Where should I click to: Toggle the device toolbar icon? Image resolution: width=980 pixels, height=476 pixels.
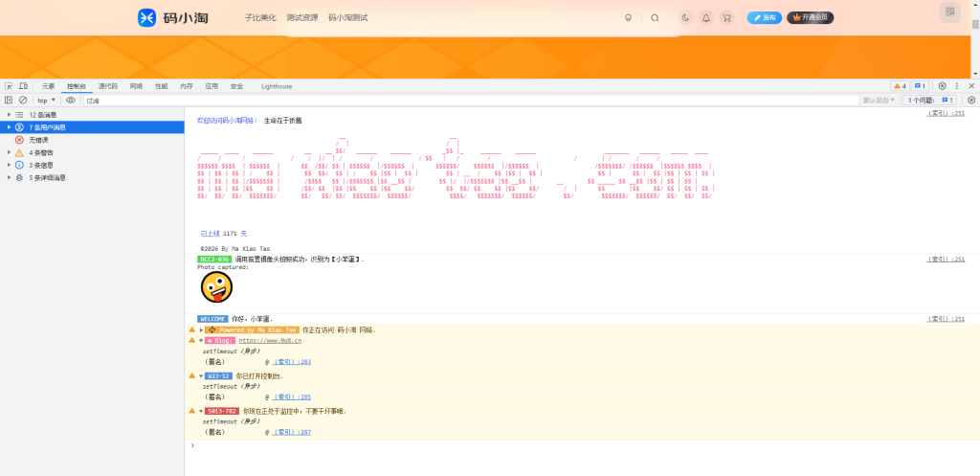23,86
